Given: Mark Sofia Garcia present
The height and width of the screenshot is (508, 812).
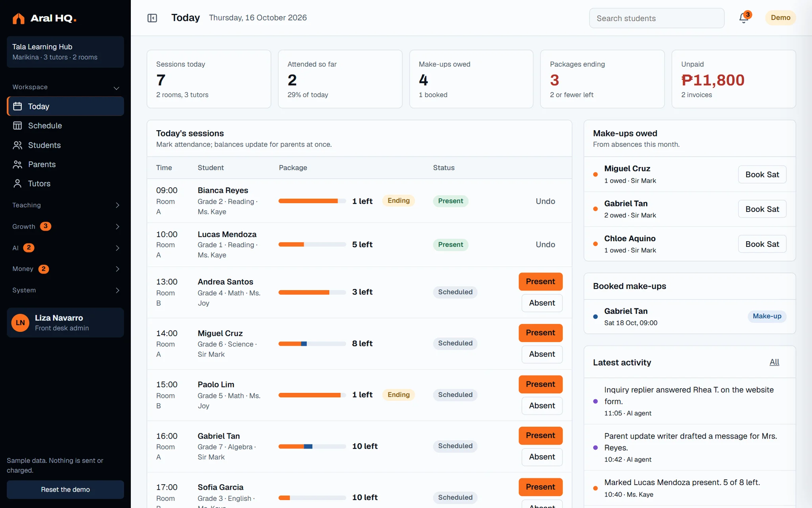Looking at the screenshot, I should coord(540,487).
